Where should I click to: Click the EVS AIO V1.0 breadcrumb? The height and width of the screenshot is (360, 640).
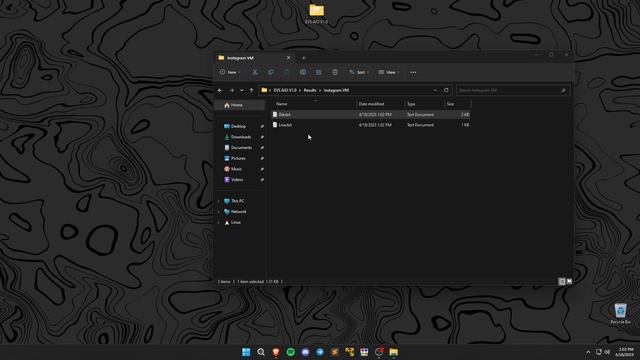click(285, 90)
